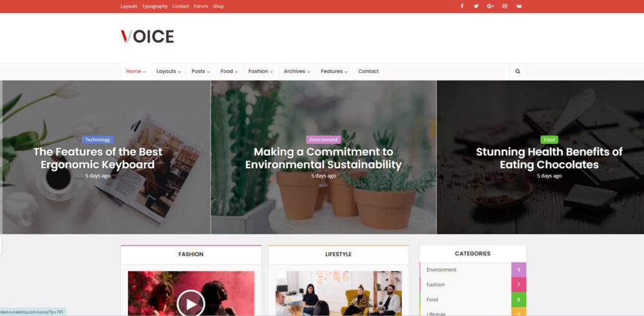Click the purple Environment count badge

coord(518,270)
